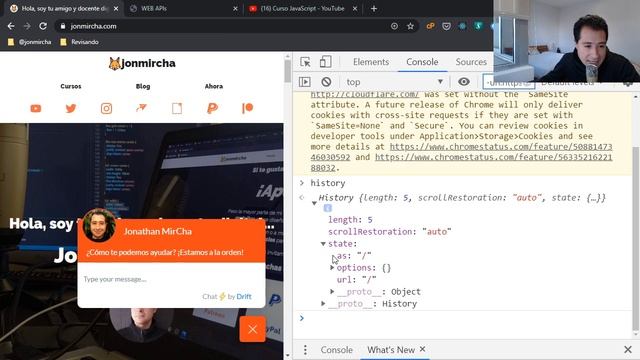Toggle the console sidebar icon
The width and height of the screenshot is (640, 360).
point(304,82)
